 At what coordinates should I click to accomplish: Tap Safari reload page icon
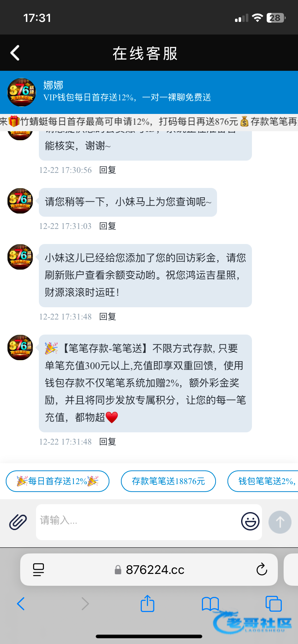[x=262, y=569]
